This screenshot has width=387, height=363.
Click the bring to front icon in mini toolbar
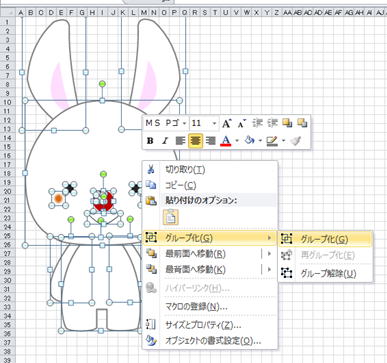pos(287,123)
